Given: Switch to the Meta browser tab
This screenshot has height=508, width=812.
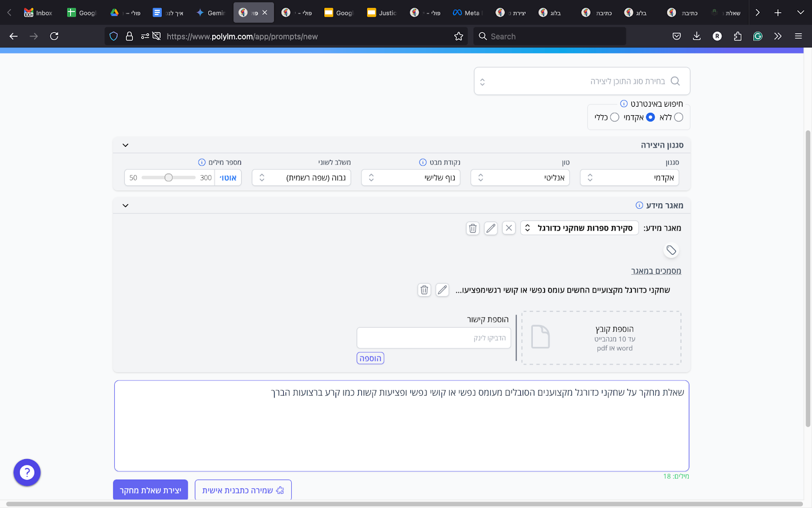Looking at the screenshot, I should click(466, 13).
